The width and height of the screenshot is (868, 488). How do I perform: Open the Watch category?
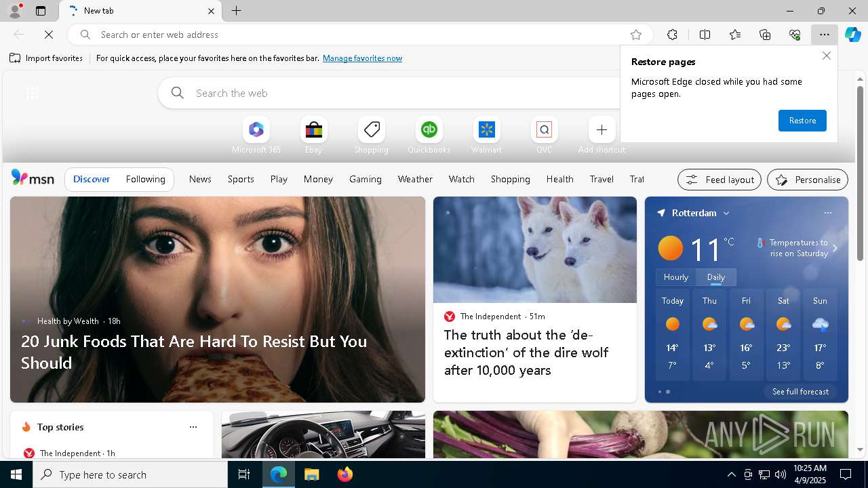tap(462, 179)
